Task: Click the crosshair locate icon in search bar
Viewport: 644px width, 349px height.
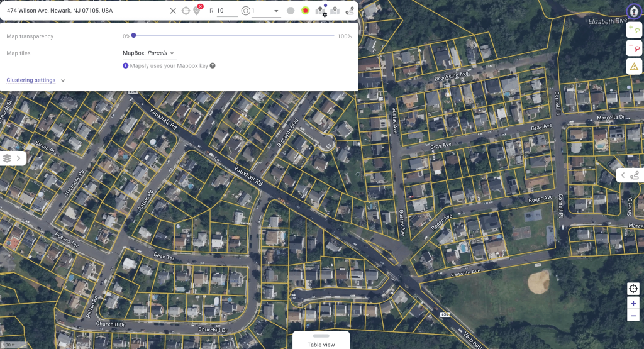Action: coord(186,11)
